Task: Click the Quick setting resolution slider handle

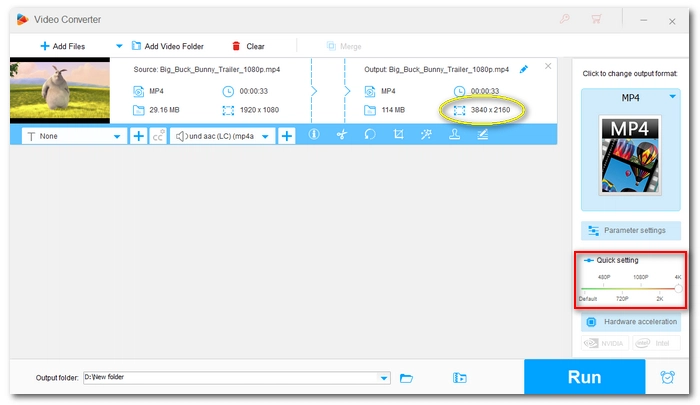Action: point(678,288)
